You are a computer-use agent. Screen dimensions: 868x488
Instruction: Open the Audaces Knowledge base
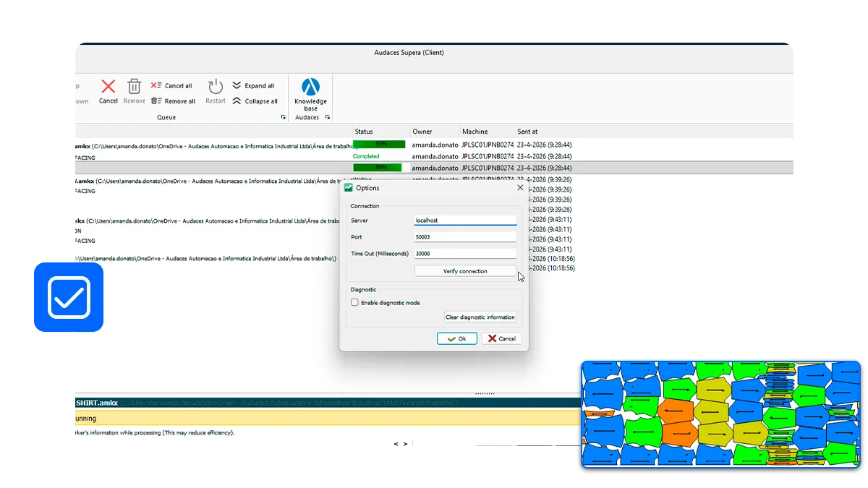310,95
